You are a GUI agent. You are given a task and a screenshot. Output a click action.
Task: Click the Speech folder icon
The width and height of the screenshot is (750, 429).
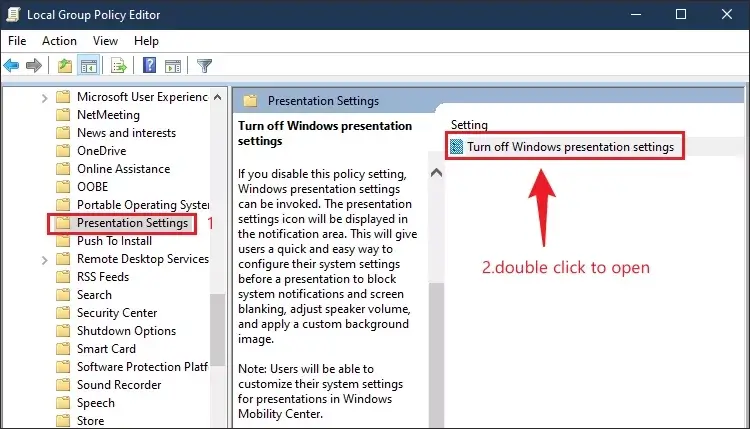(x=63, y=403)
